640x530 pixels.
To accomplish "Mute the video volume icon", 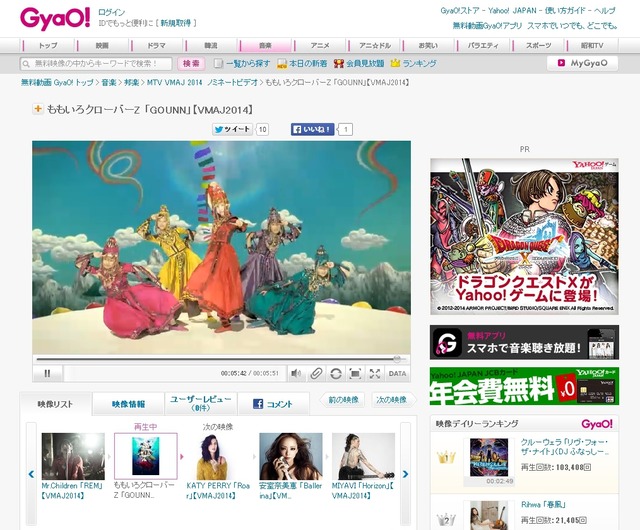I will [x=296, y=374].
